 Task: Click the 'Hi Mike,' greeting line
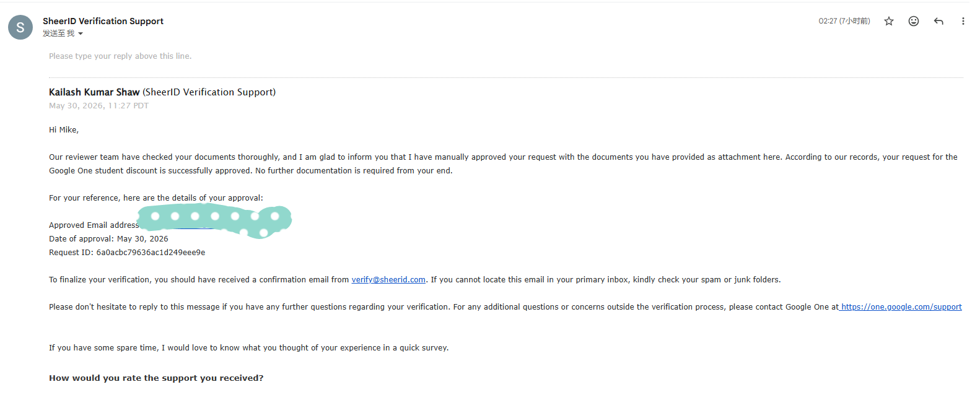coord(64,130)
